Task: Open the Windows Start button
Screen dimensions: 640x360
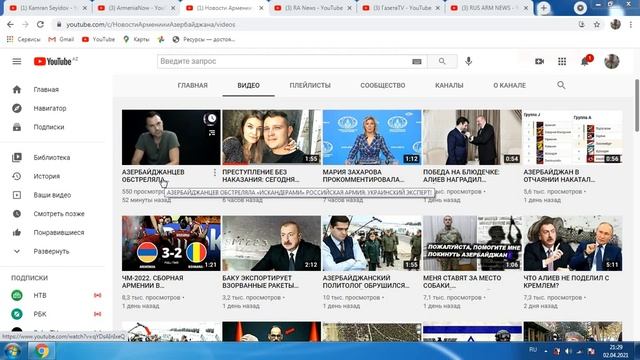Action: [x=12, y=351]
